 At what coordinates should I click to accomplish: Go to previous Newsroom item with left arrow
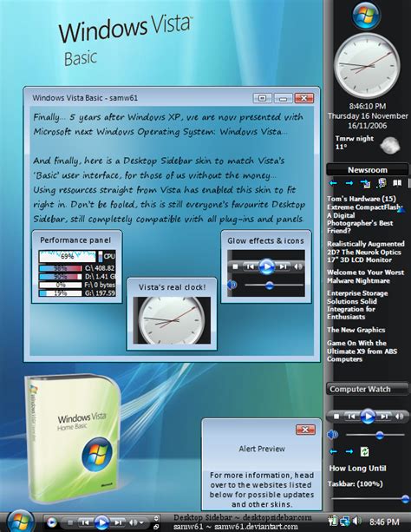pos(333,183)
